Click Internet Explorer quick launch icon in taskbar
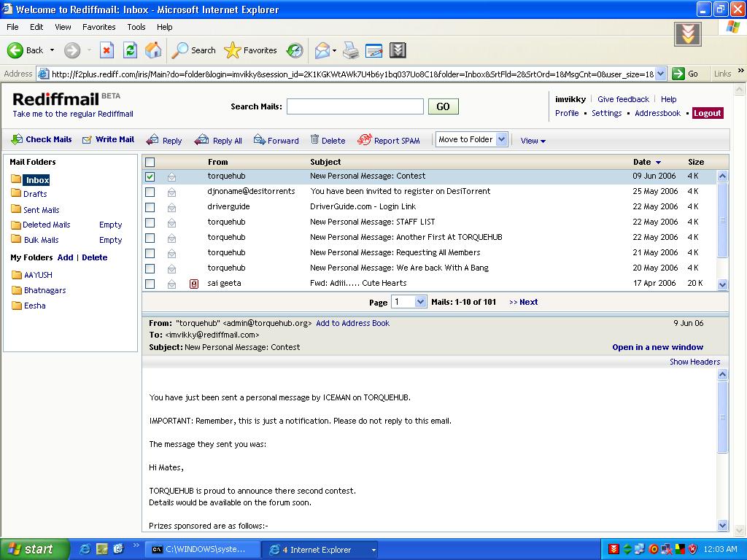747x560 pixels. (x=85, y=549)
